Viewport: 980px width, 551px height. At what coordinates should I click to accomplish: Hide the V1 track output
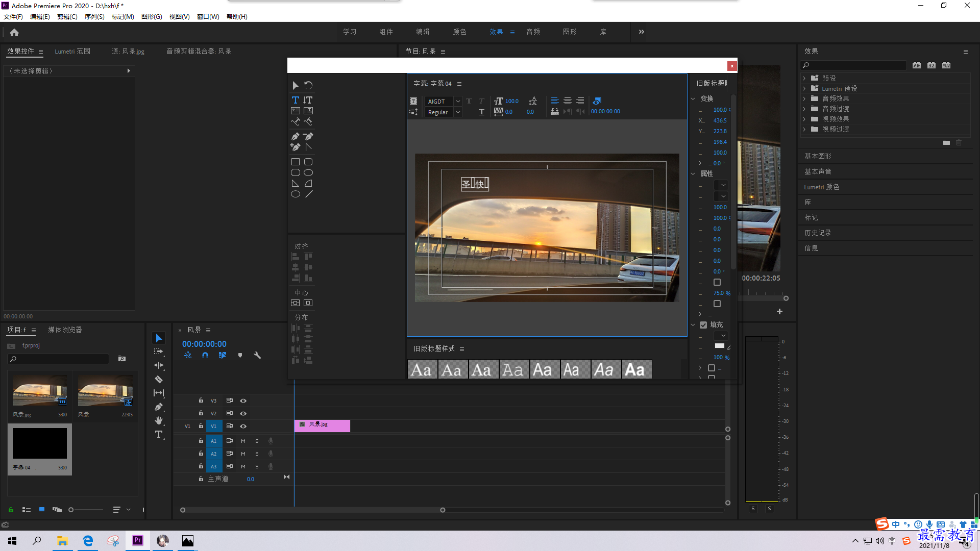click(243, 426)
